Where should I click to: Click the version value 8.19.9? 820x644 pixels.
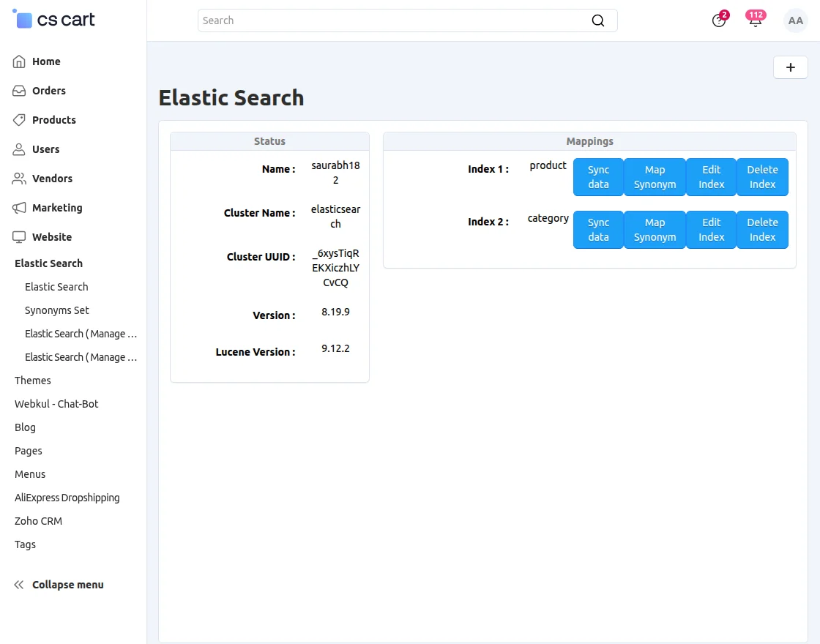pos(336,312)
